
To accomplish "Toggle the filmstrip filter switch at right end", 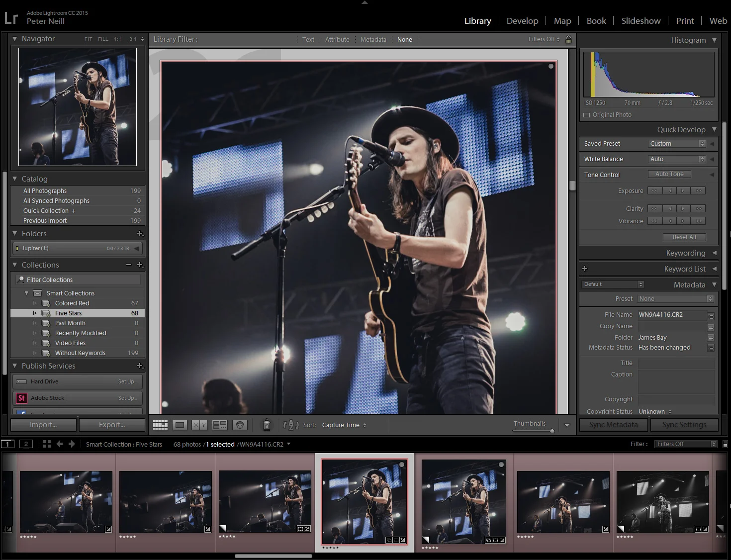I will [x=725, y=444].
